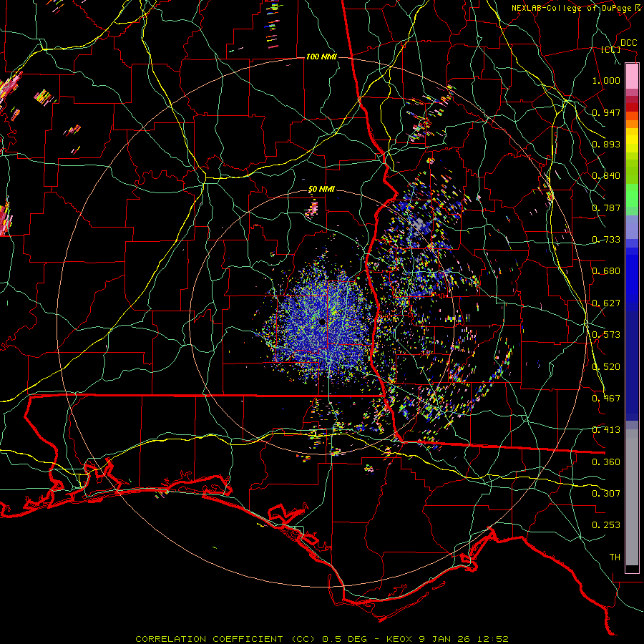The width and height of the screenshot is (644, 644).
Task: Click the 100 NMI range ring label
Action: pos(321,57)
